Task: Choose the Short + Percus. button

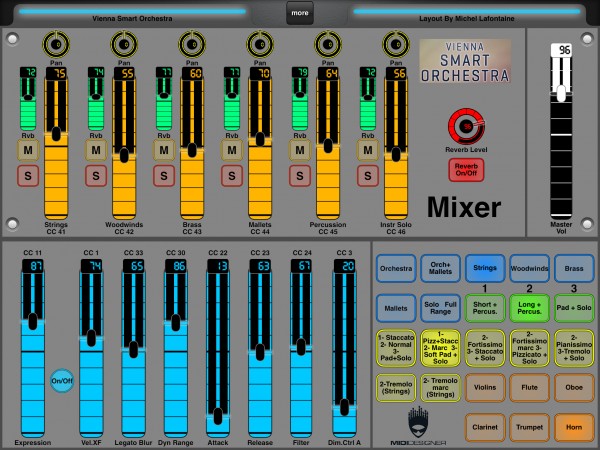Action: click(485, 308)
